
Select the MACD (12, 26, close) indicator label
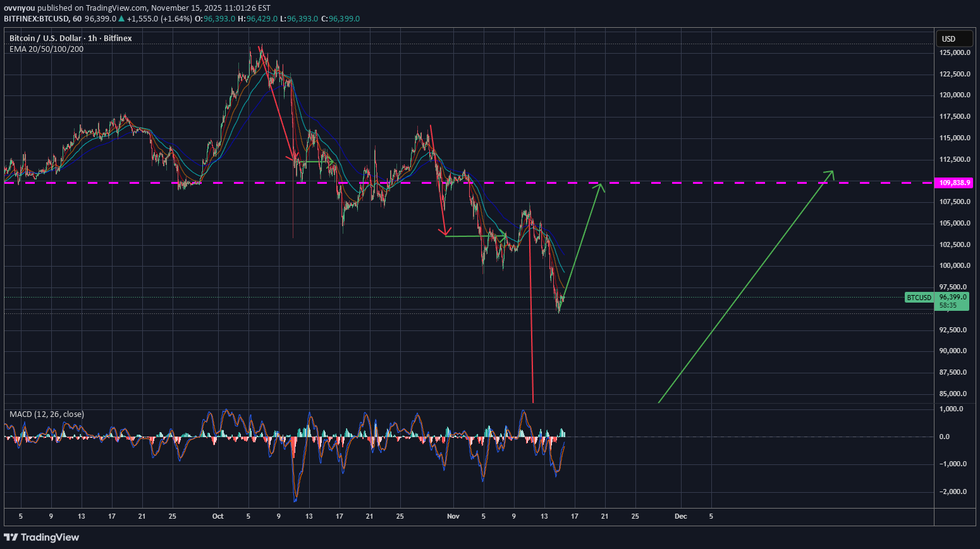[47, 414]
